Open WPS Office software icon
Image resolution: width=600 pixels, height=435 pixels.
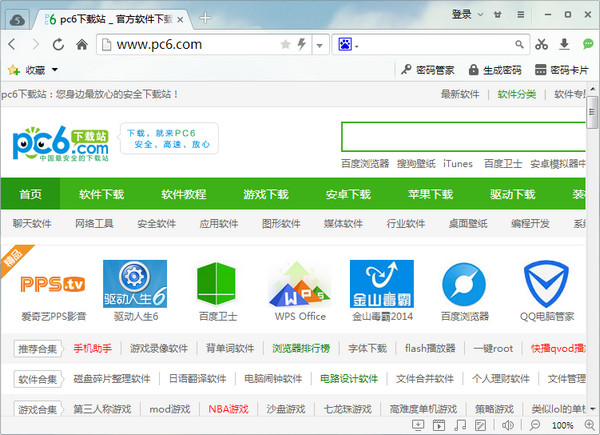tap(300, 285)
